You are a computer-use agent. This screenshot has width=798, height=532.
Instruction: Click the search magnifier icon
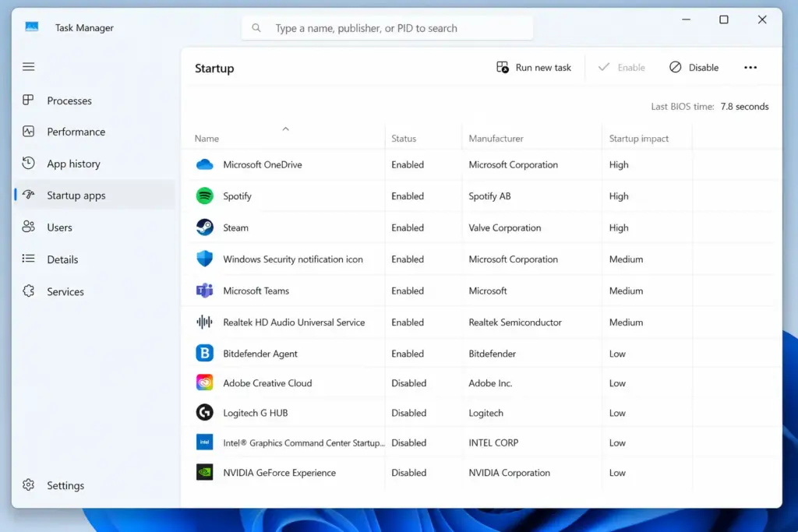pyautogui.click(x=256, y=28)
